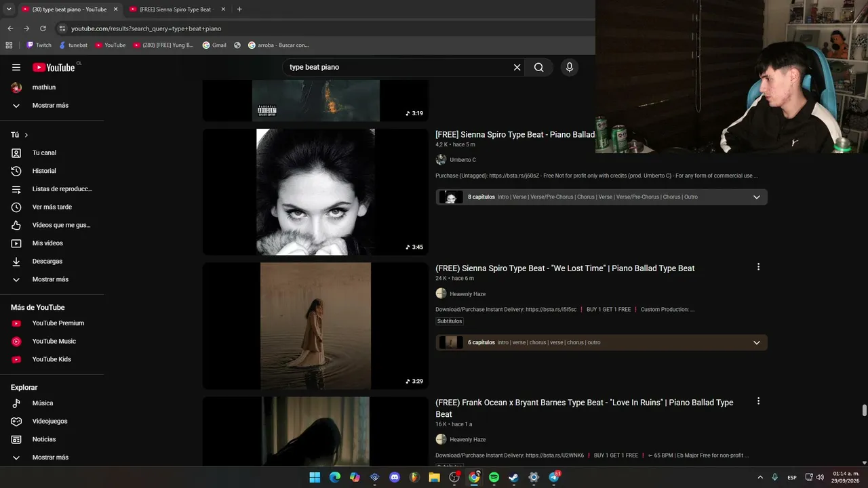Image resolution: width=868 pixels, height=488 pixels.
Task: Open Love In Ruins video title
Action: tap(584, 408)
